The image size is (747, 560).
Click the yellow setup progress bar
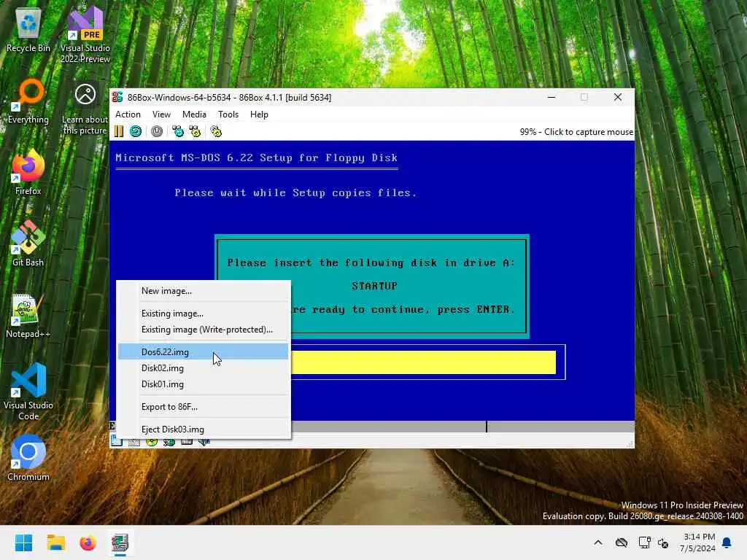pos(424,362)
